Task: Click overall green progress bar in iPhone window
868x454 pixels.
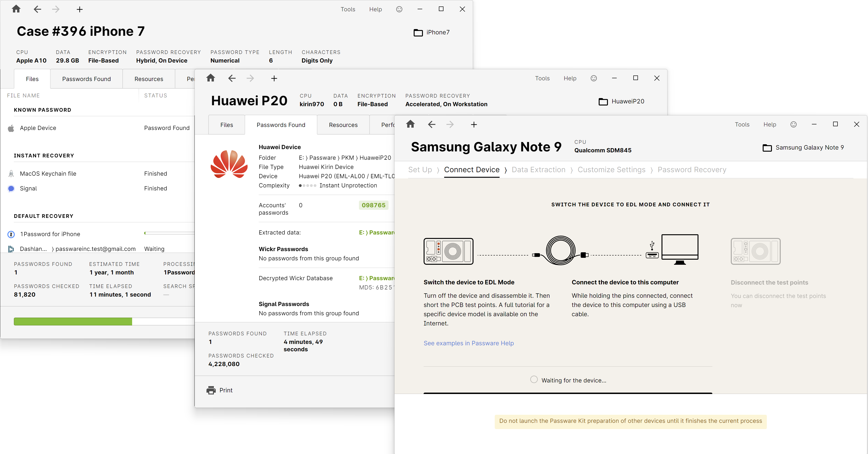Action: 104,322
